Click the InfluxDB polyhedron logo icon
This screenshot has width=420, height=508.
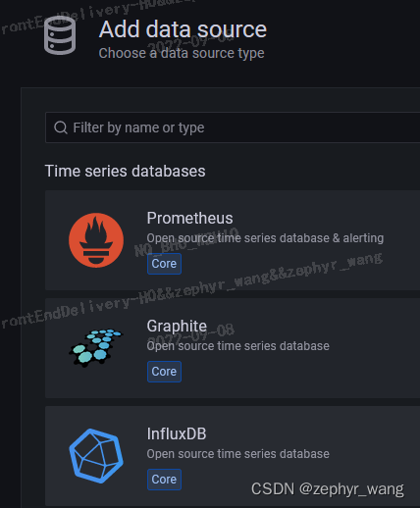pyautogui.click(x=96, y=456)
